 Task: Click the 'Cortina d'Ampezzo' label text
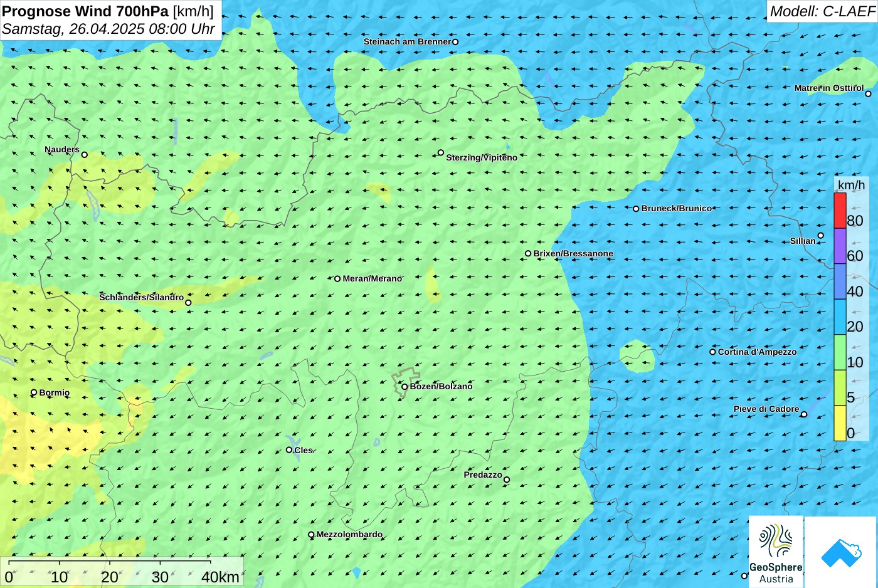(x=757, y=352)
